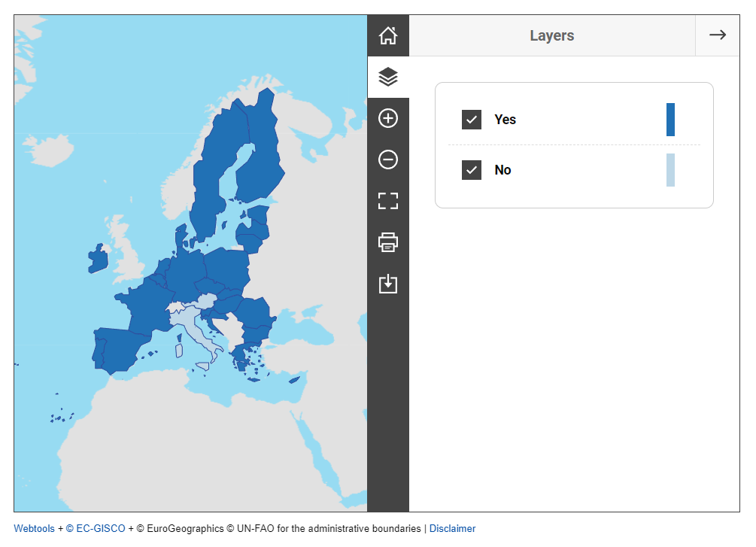This screenshot has width=756, height=547.
Task: Enter fullscreen map view
Action: pos(388,201)
